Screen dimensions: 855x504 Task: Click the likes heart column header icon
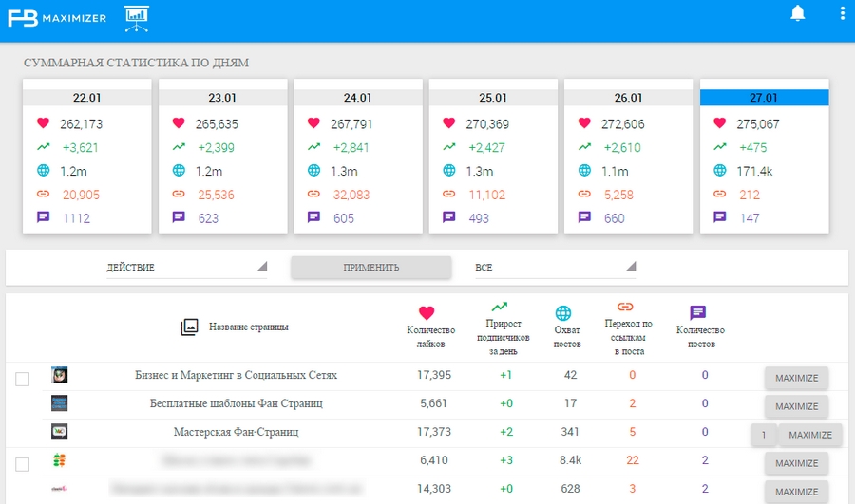[427, 313]
